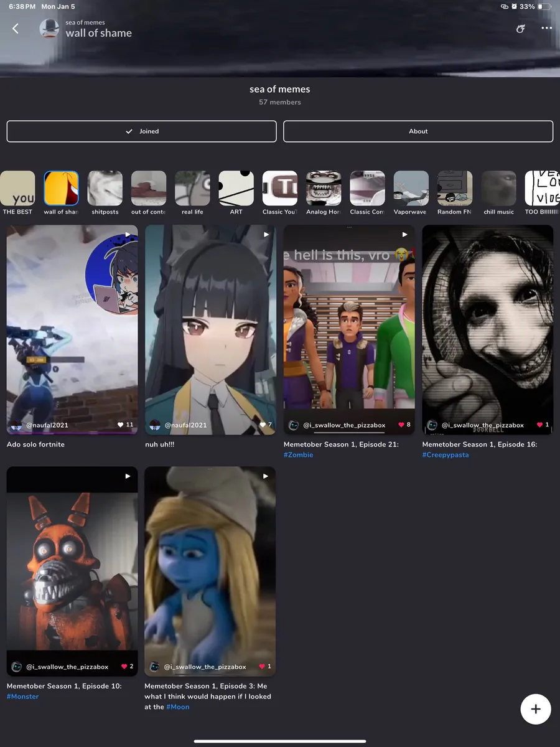Open the TOO BIIIII channel
560x747 pixels.
click(x=542, y=194)
